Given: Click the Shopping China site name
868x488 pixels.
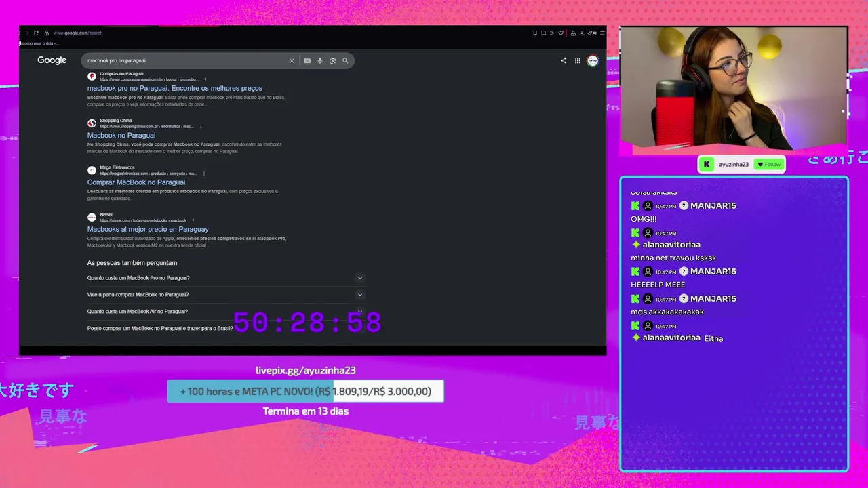Looking at the screenshot, I should pyautogui.click(x=116, y=121).
